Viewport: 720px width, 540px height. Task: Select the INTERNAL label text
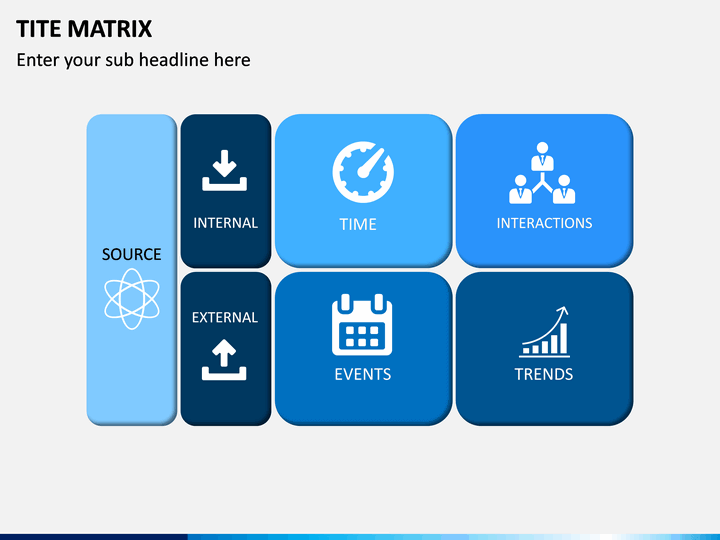coord(225,223)
